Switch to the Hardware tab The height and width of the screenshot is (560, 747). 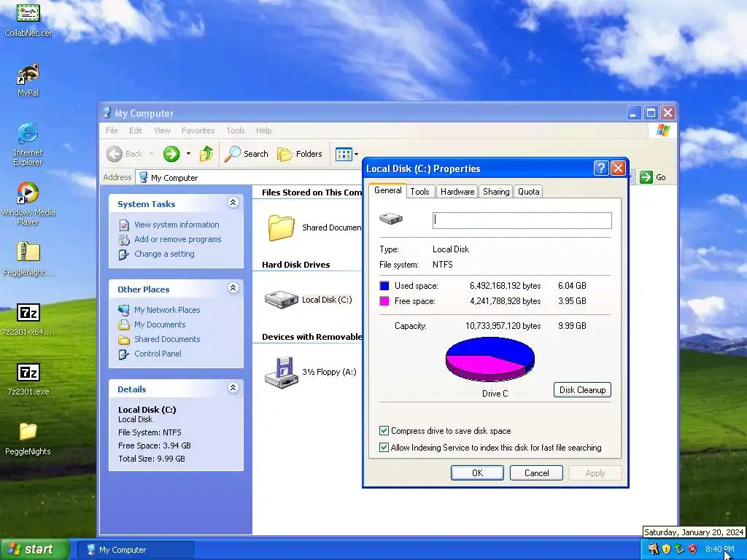(x=457, y=192)
